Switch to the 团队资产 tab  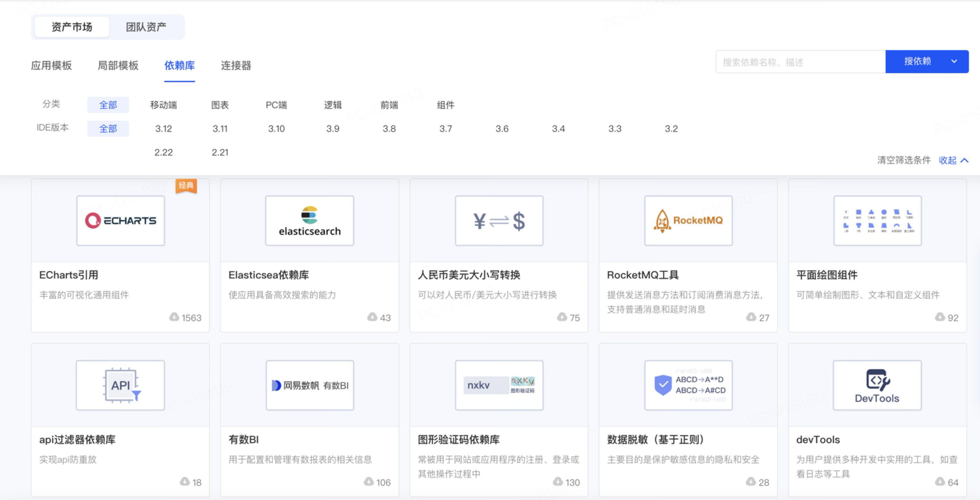146,27
